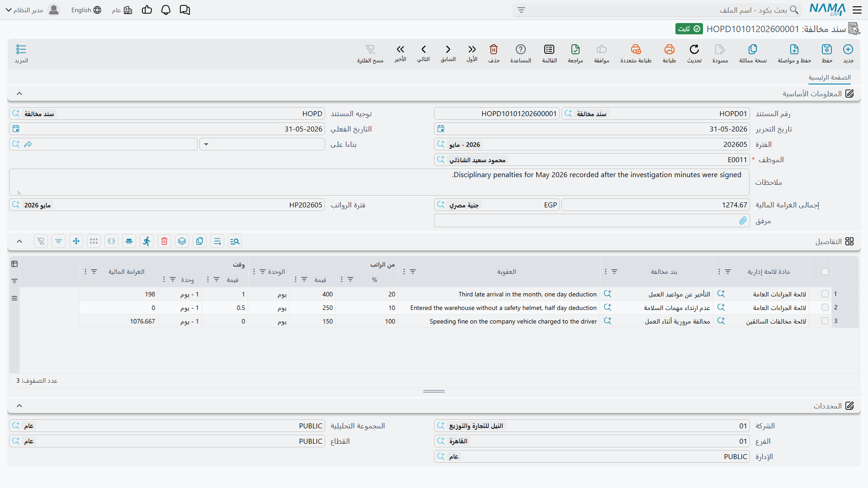Click the notes (ملاحظات) text area
Image resolution: width=868 pixels, height=488 pixels.
tap(379, 182)
